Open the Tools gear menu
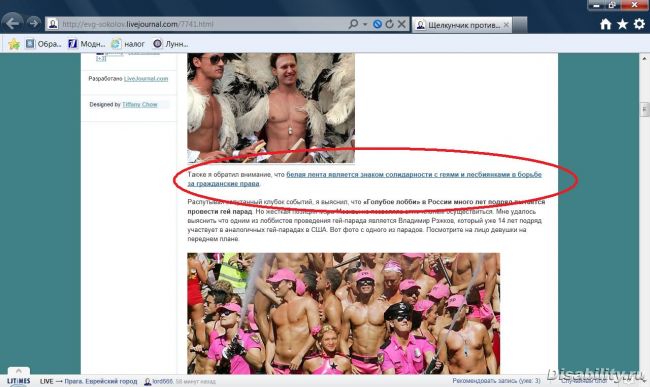650x387 pixels. (639, 24)
